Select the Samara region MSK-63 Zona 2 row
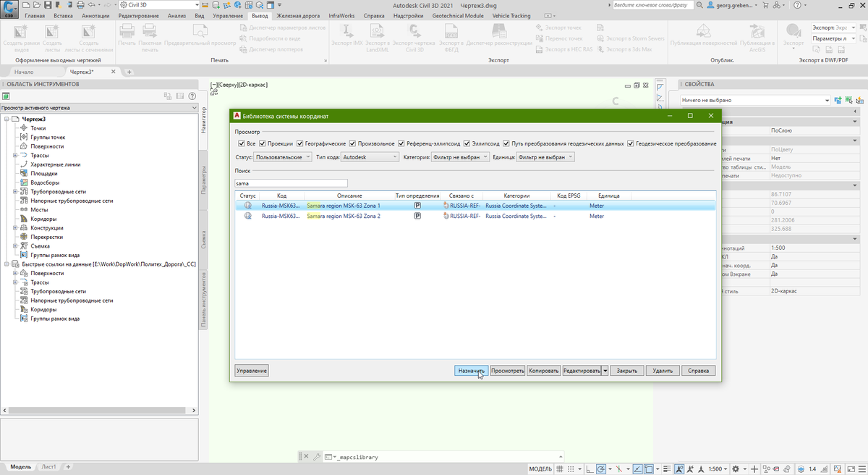 (475, 216)
